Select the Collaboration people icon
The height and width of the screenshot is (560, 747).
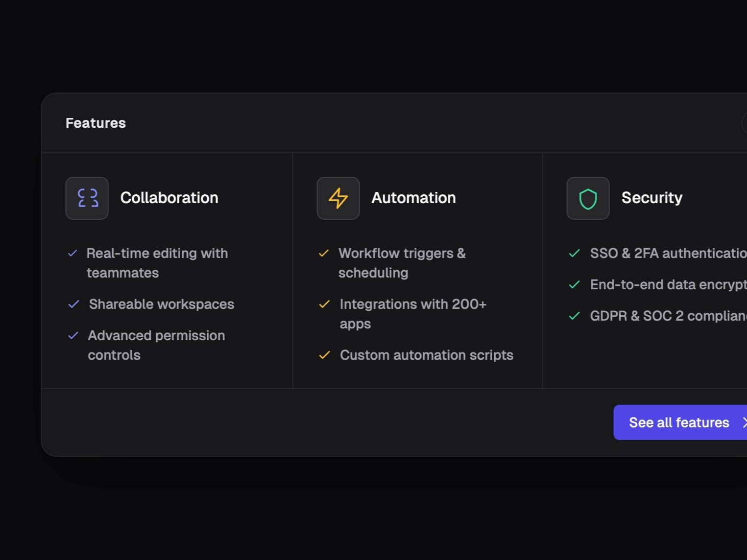click(x=87, y=198)
